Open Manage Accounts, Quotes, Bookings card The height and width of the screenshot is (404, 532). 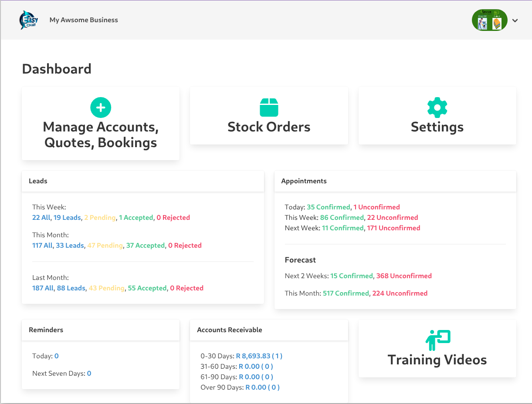101,123
